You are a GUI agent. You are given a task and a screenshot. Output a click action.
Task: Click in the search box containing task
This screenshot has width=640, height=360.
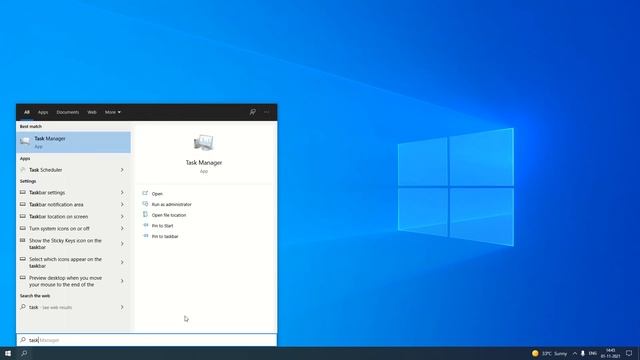click(147, 340)
